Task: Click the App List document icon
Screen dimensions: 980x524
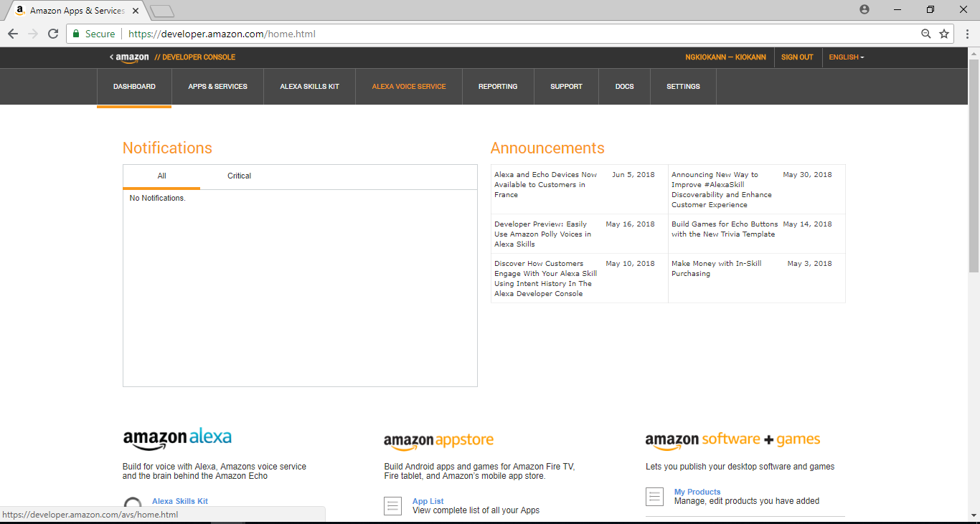Action: click(x=392, y=506)
